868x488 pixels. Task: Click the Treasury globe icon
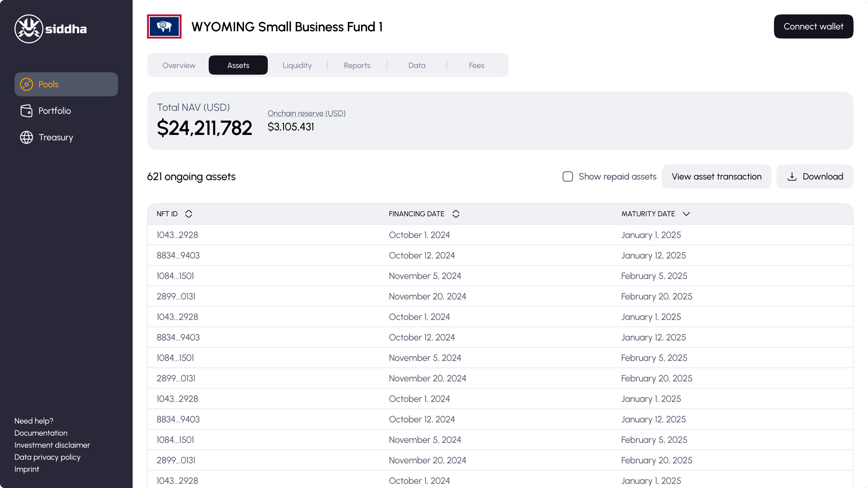(26, 137)
